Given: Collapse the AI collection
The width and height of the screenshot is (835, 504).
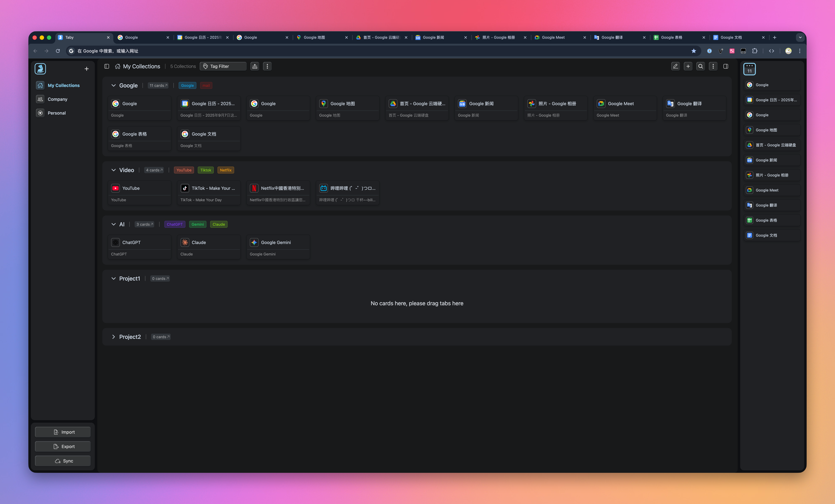Looking at the screenshot, I should [113, 224].
